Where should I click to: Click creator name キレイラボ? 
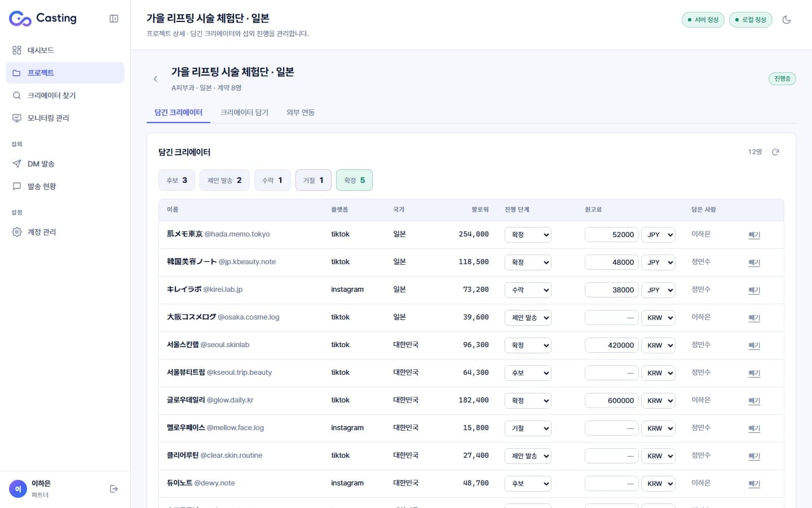(184, 290)
